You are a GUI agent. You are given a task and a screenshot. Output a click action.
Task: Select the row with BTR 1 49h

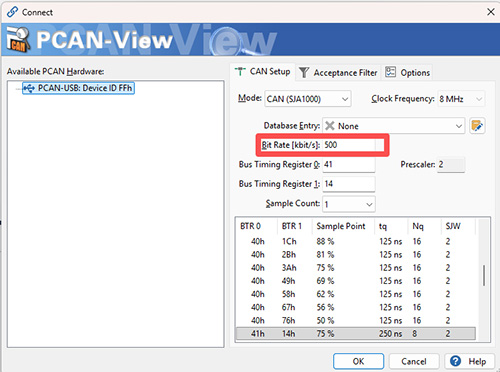[x=356, y=281]
